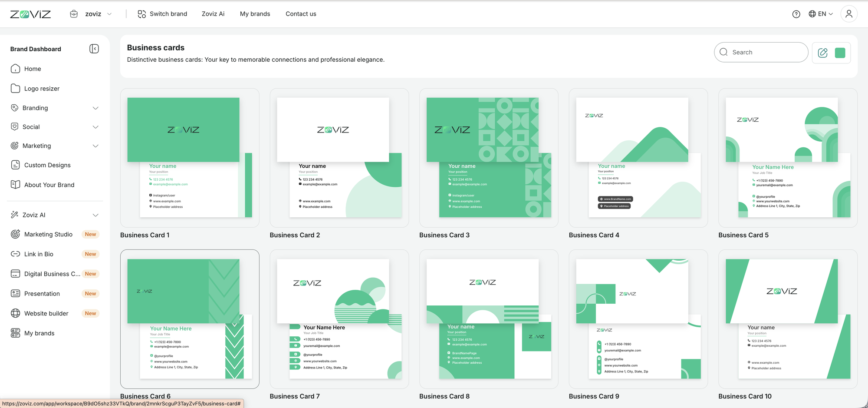The width and height of the screenshot is (868, 408).
Task: Click the Presentation icon
Action: [x=15, y=293]
